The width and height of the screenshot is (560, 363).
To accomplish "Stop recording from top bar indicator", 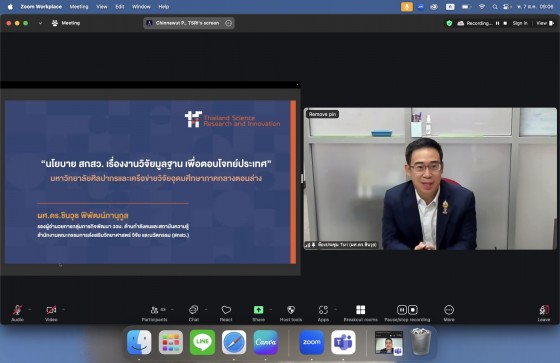I will click(x=505, y=23).
